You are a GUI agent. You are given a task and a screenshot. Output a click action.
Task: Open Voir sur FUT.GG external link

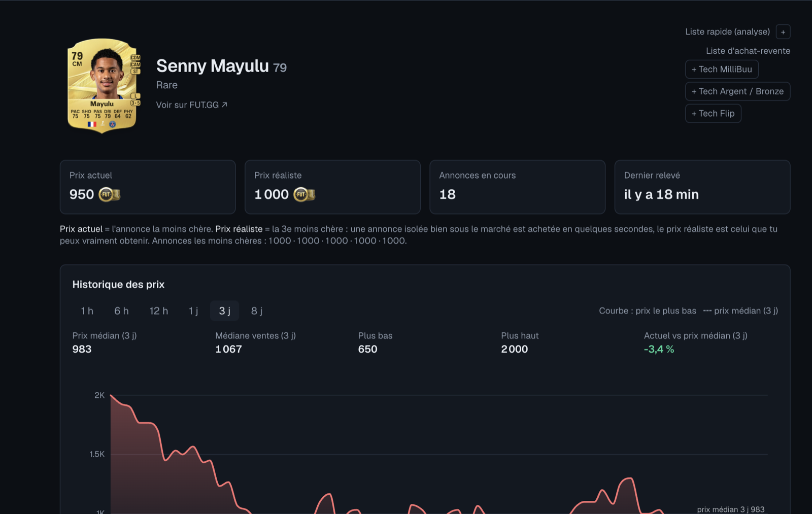(x=192, y=105)
